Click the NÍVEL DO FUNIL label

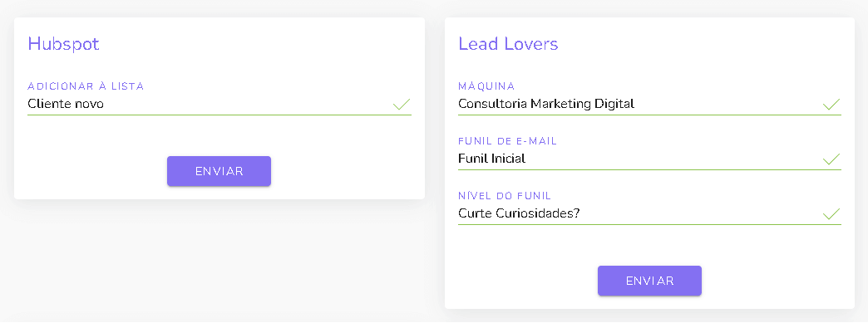point(505,196)
